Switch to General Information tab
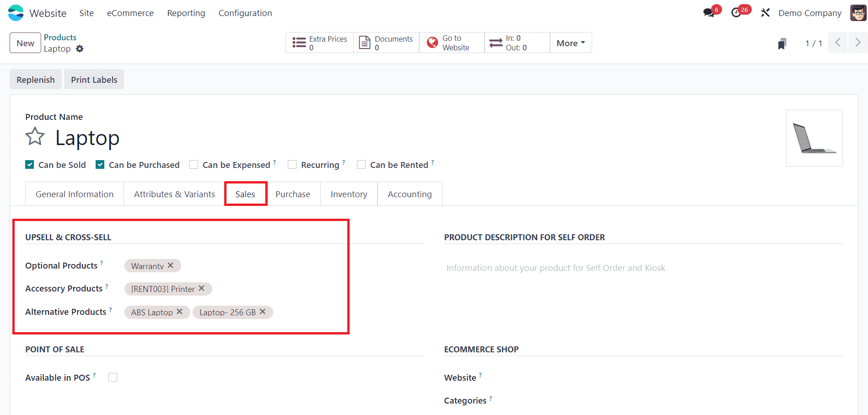 click(x=75, y=194)
